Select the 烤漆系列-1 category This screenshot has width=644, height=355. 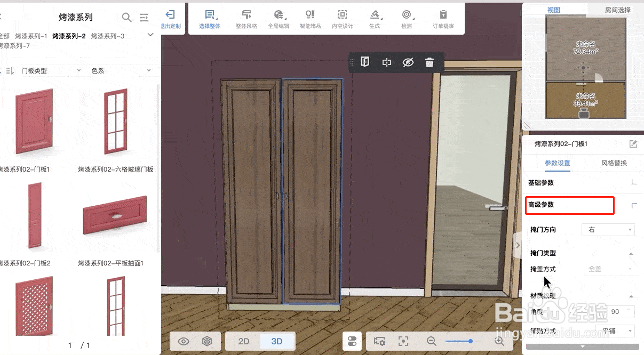(31, 36)
